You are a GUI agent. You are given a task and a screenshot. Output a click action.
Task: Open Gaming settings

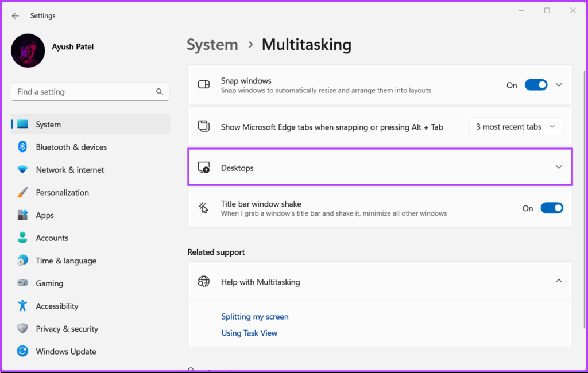point(49,283)
